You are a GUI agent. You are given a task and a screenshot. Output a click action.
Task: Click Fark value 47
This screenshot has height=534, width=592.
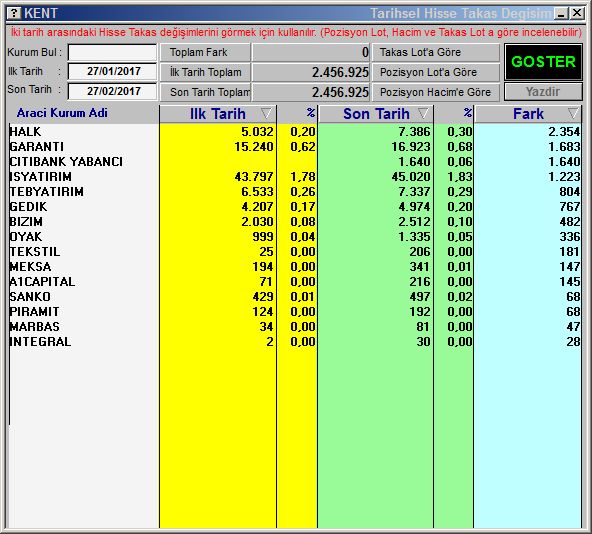tap(574, 327)
